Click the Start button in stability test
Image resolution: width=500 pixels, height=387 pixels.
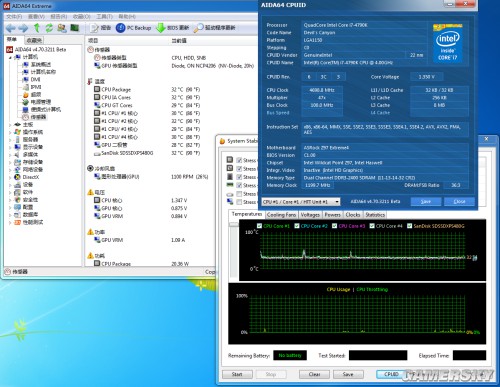pyautogui.click(x=237, y=374)
